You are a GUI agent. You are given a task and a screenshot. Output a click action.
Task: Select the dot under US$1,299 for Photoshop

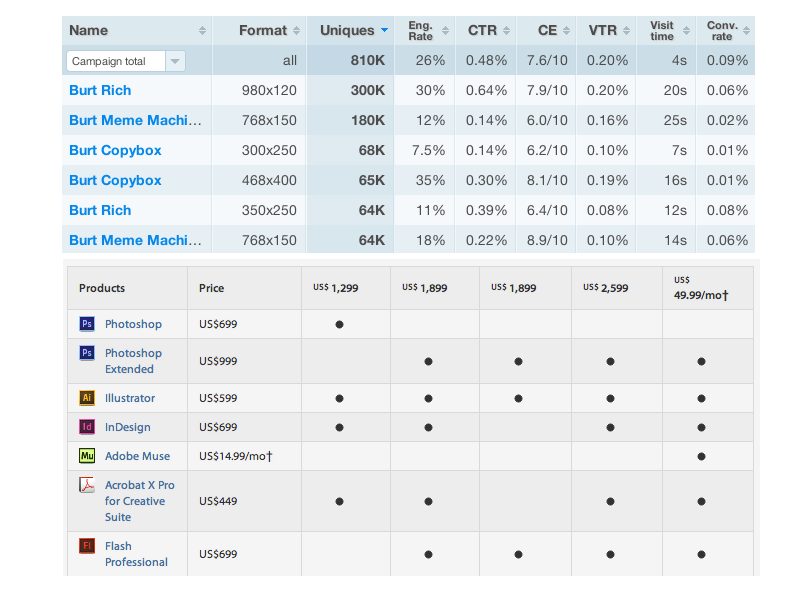(x=340, y=324)
